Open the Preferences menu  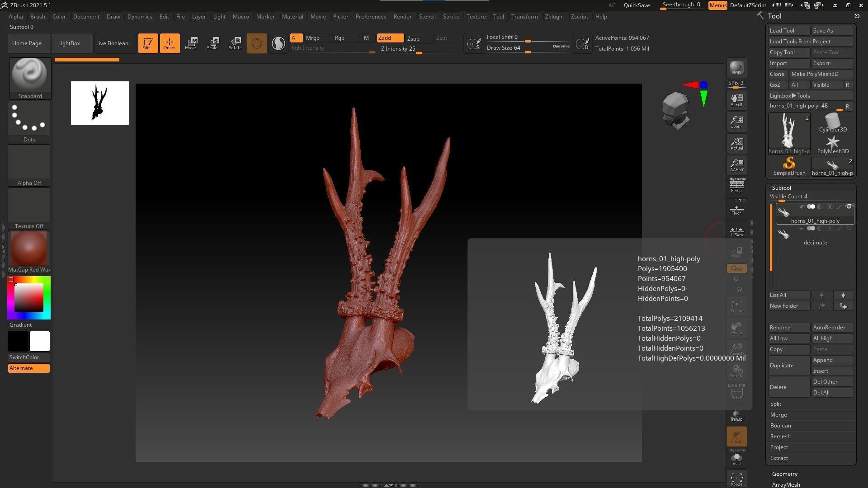[371, 17]
